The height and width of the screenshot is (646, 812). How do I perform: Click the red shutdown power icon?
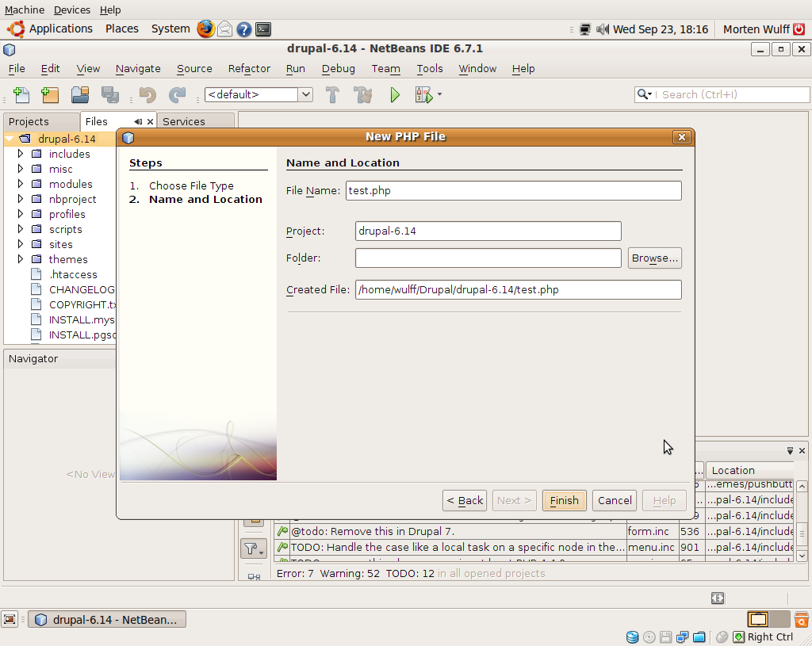(799, 29)
